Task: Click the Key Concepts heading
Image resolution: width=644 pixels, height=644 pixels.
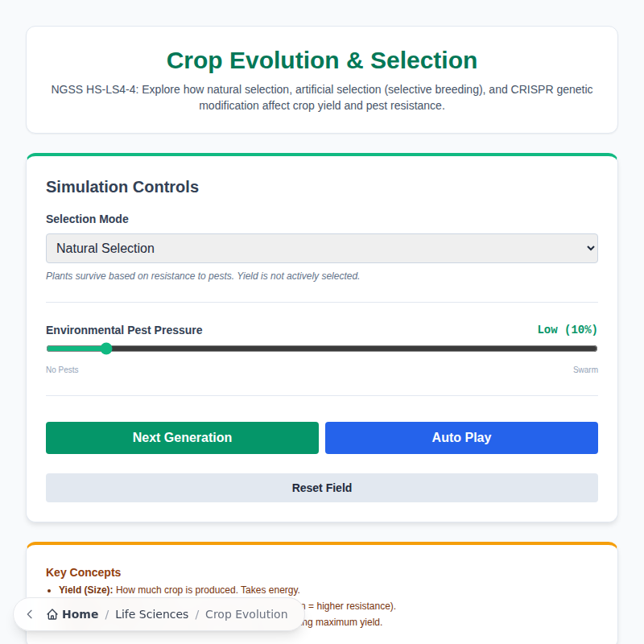Action: click(x=83, y=572)
